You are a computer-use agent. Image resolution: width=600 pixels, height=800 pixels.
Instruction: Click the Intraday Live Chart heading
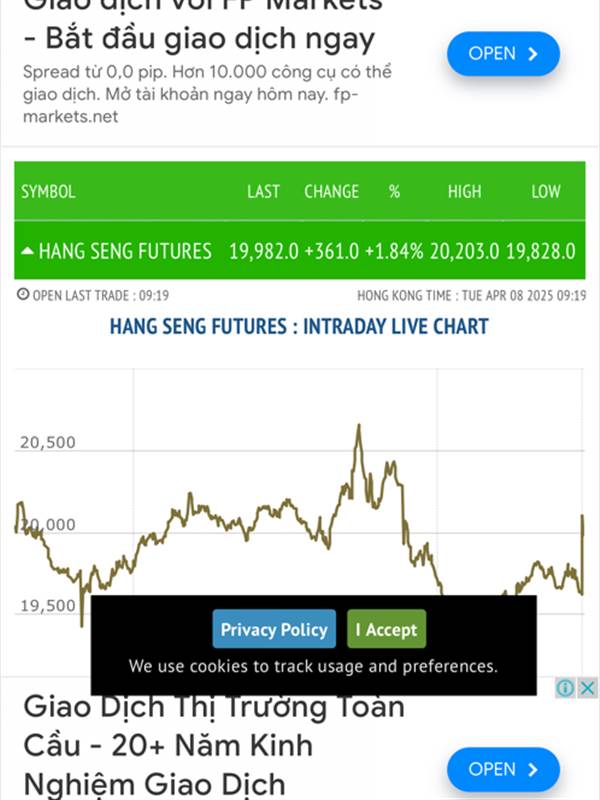click(x=299, y=327)
